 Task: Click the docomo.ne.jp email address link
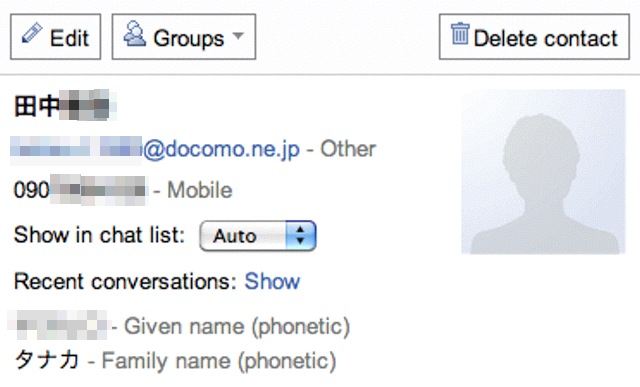click(x=155, y=149)
